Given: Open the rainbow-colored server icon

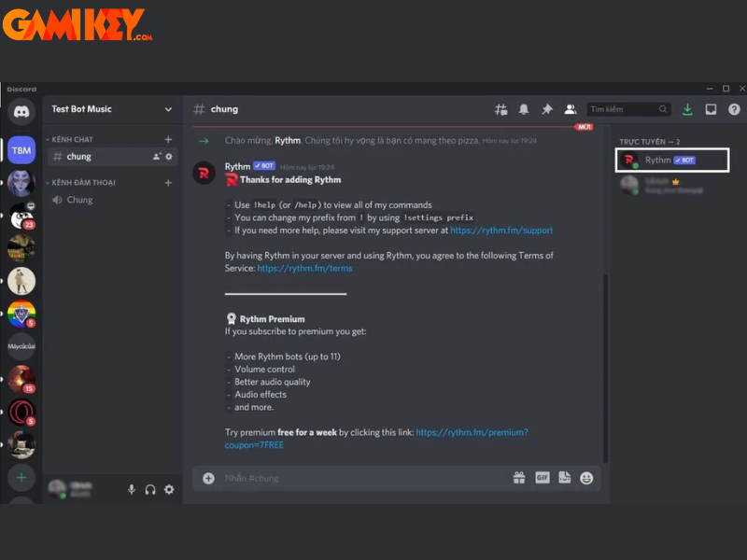Looking at the screenshot, I should (x=21, y=314).
